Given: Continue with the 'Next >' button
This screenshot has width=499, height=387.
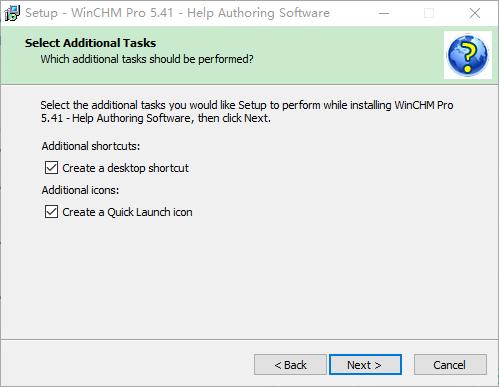Looking at the screenshot, I should (365, 365).
